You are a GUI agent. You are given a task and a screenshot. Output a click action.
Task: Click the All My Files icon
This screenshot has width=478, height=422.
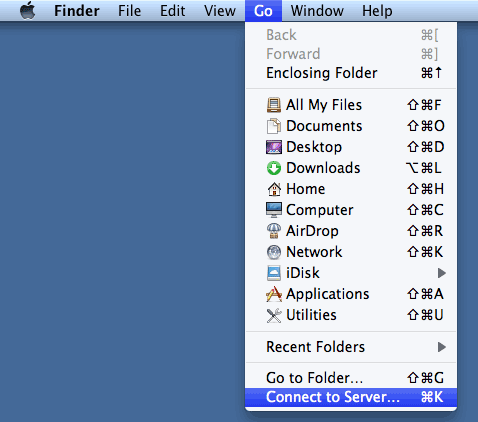pos(274,105)
